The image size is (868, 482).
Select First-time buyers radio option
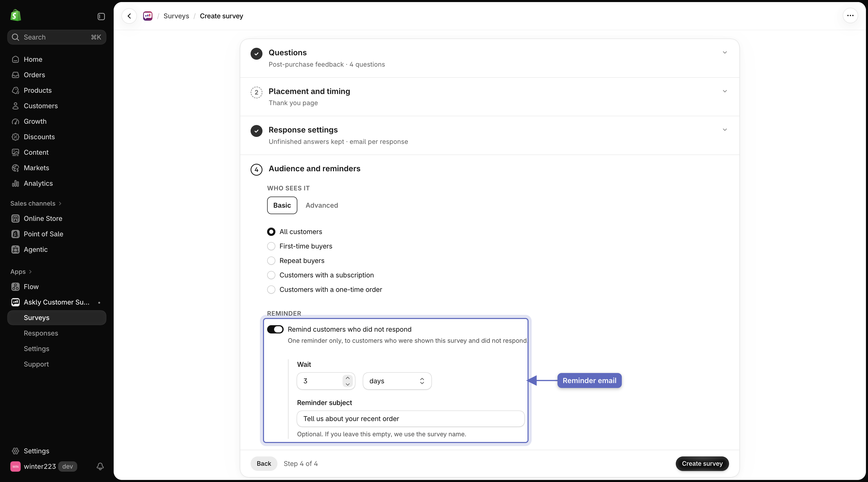(x=271, y=246)
